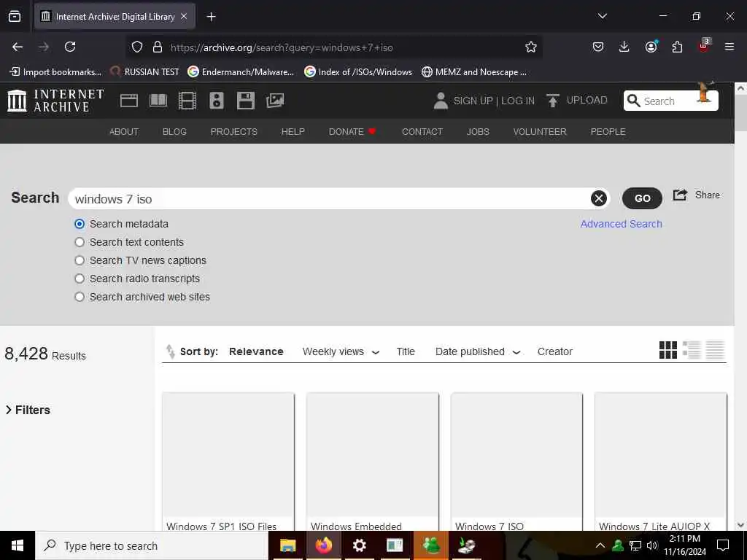Click the Internet Archive logo
The image size is (747, 560).
click(55, 101)
